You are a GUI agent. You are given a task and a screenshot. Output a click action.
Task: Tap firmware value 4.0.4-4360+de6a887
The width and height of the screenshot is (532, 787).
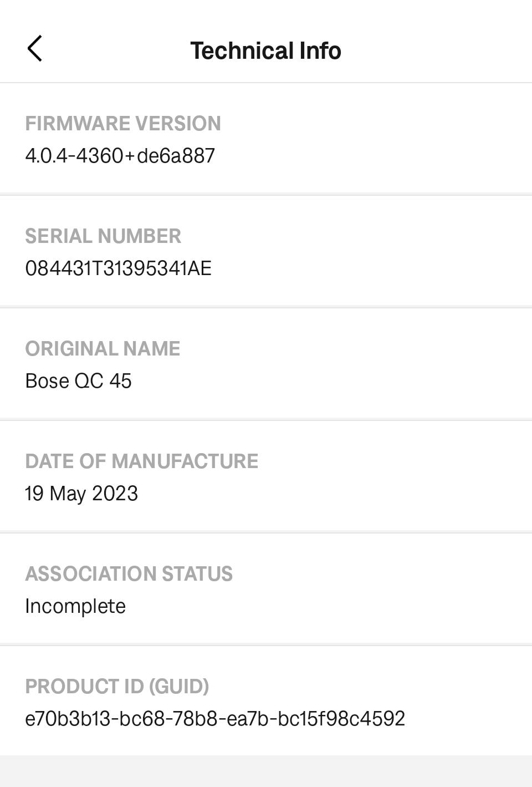120,156
